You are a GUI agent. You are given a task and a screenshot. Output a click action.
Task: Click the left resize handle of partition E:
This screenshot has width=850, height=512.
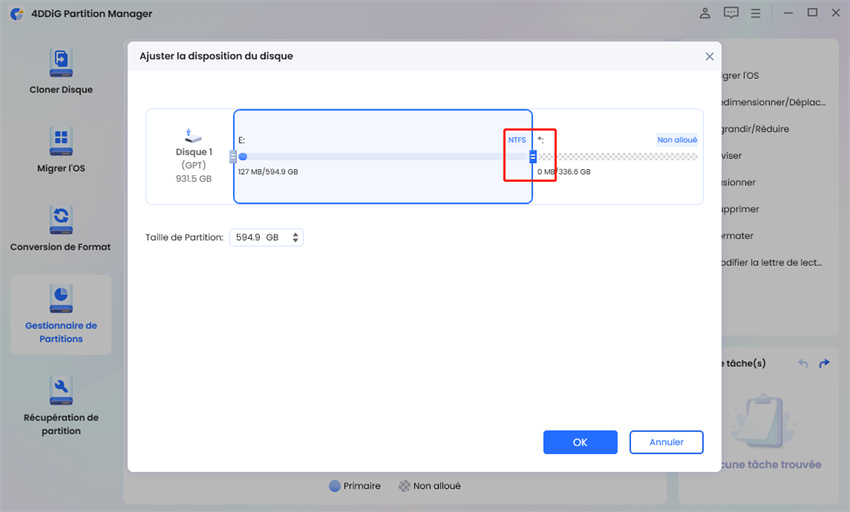[233, 157]
